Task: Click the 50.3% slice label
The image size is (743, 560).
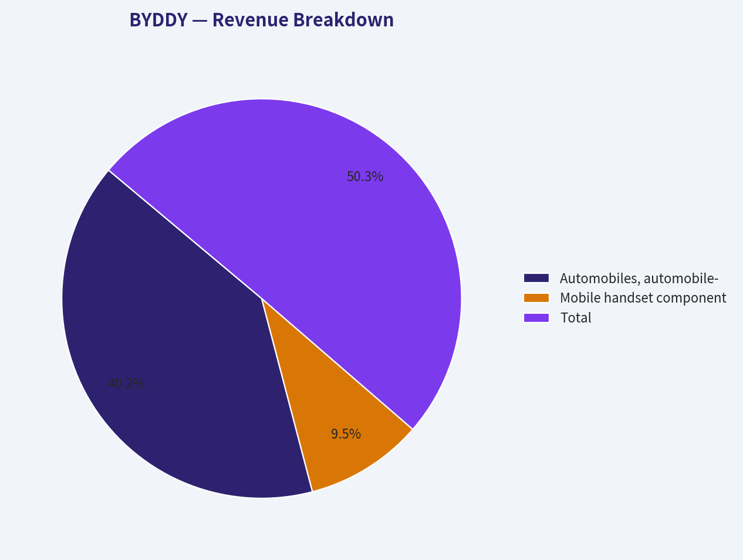Action: click(365, 177)
